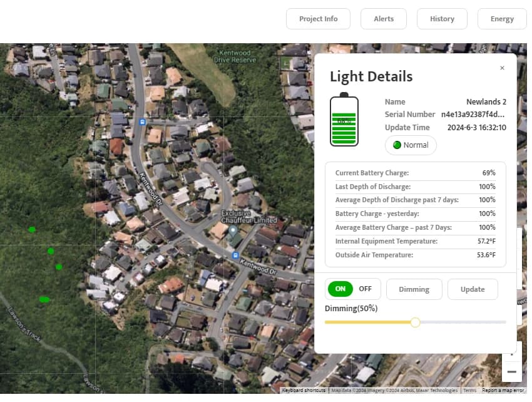This screenshot has width=532, height=402.
Task: Click the Normal status indicator
Action: click(x=411, y=145)
